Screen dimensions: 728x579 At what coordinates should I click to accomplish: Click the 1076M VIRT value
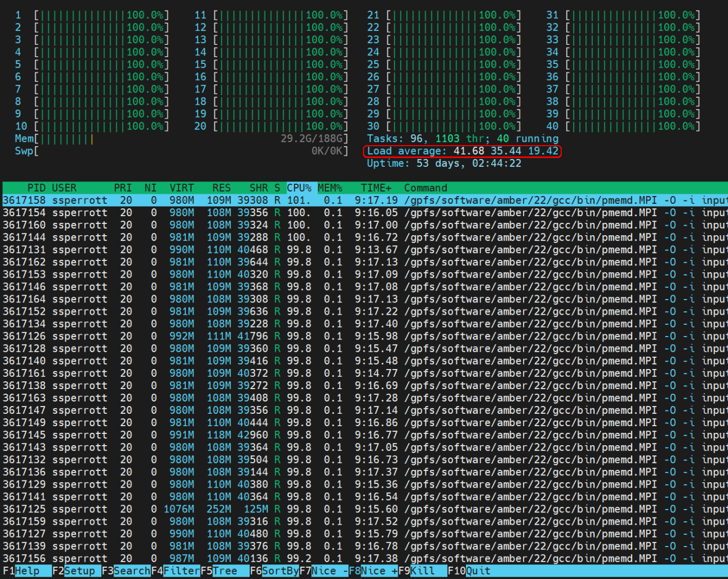click(179, 509)
